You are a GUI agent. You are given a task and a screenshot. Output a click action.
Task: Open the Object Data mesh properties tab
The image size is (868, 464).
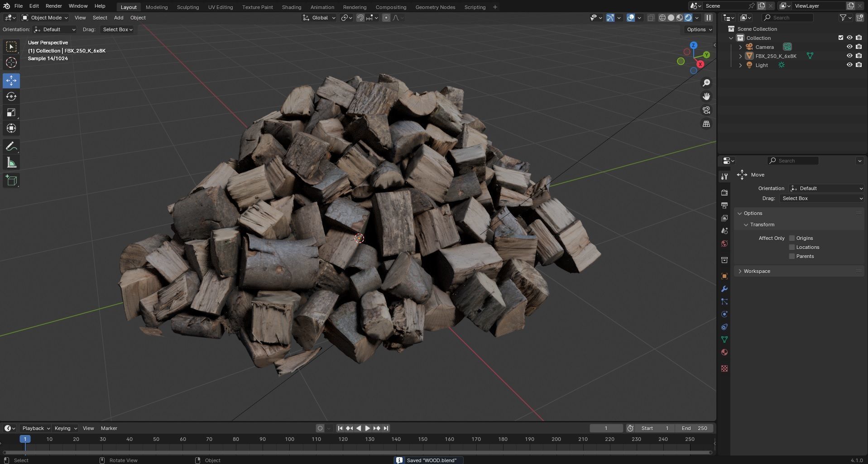click(724, 340)
